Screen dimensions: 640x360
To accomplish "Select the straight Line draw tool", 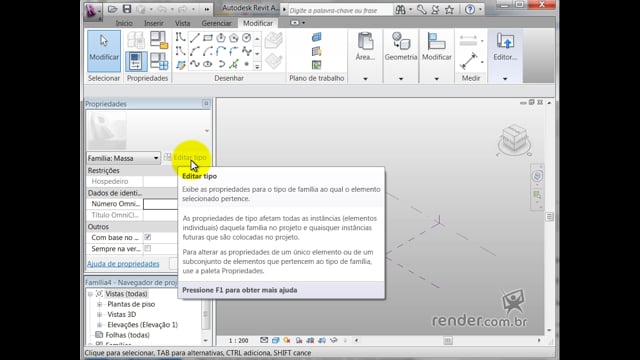I will pyautogui.click(x=194, y=38).
